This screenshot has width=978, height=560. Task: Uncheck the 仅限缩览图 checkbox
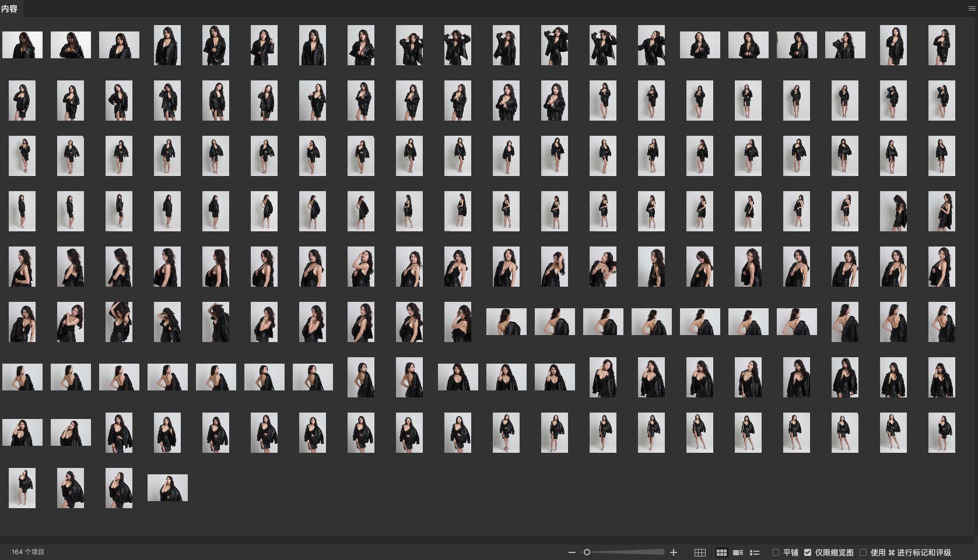coord(808,552)
